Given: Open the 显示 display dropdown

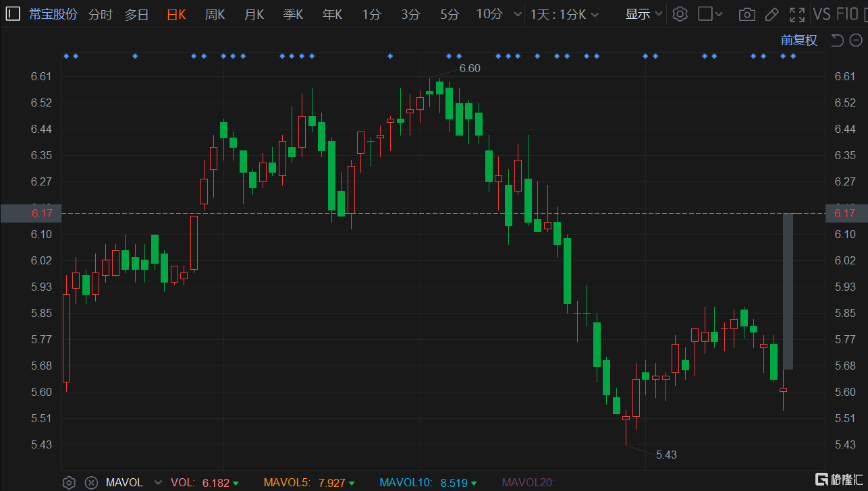Looking at the screenshot, I should [644, 14].
